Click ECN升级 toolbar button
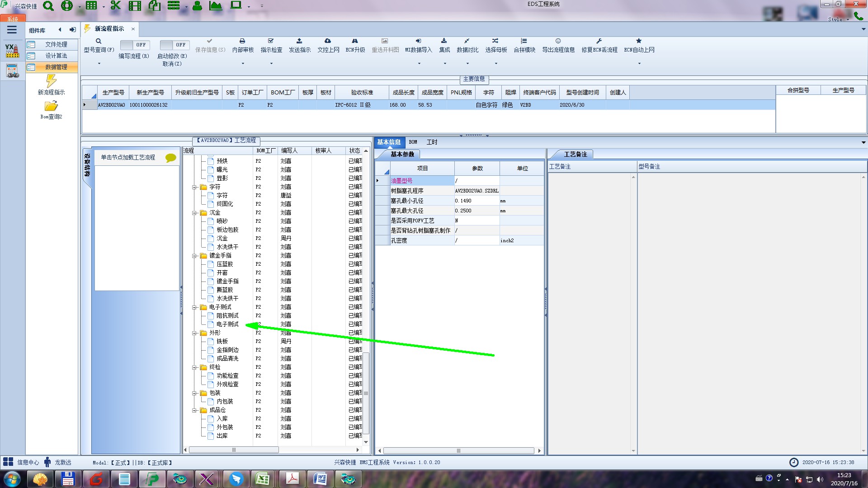Viewport: 868px width, 488px height. [355, 46]
